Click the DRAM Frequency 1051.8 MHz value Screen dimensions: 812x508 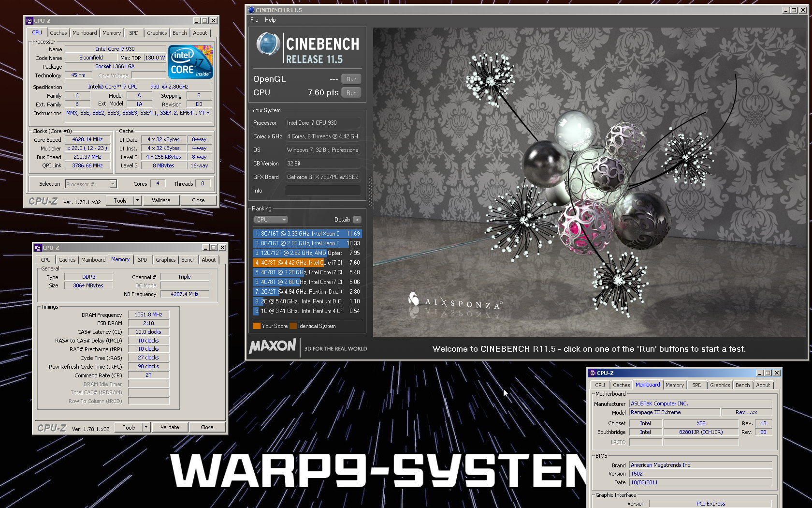[x=148, y=314]
